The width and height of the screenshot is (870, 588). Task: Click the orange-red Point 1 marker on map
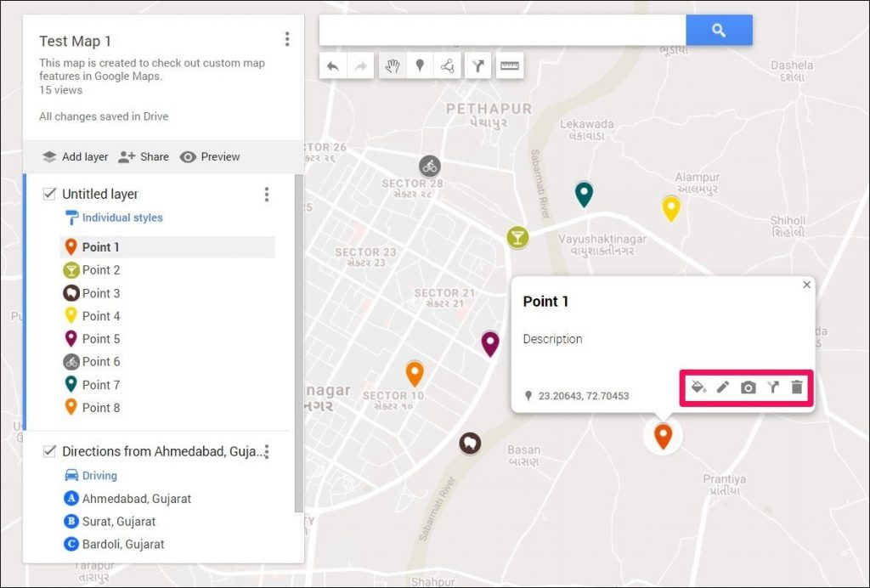[x=663, y=435]
